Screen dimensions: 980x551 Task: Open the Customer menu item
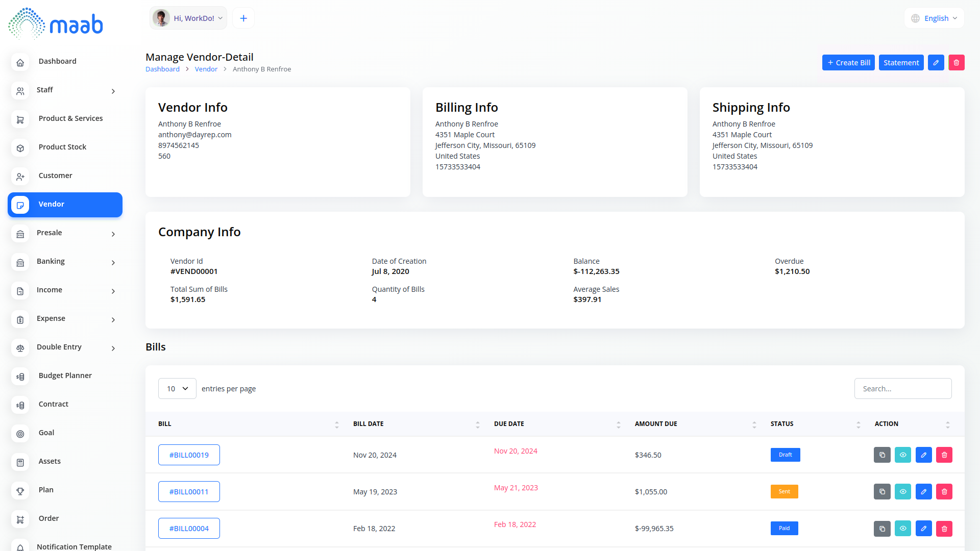click(x=55, y=176)
